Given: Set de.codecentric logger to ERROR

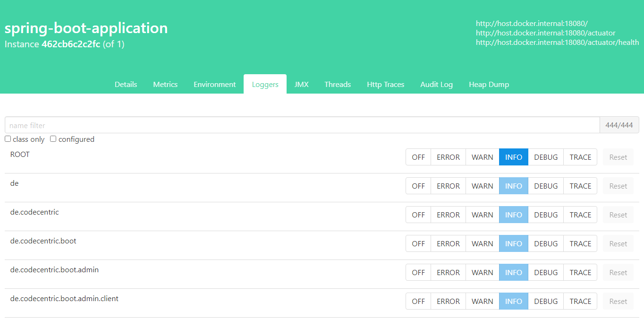Looking at the screenshot, I should coord(448,215).
